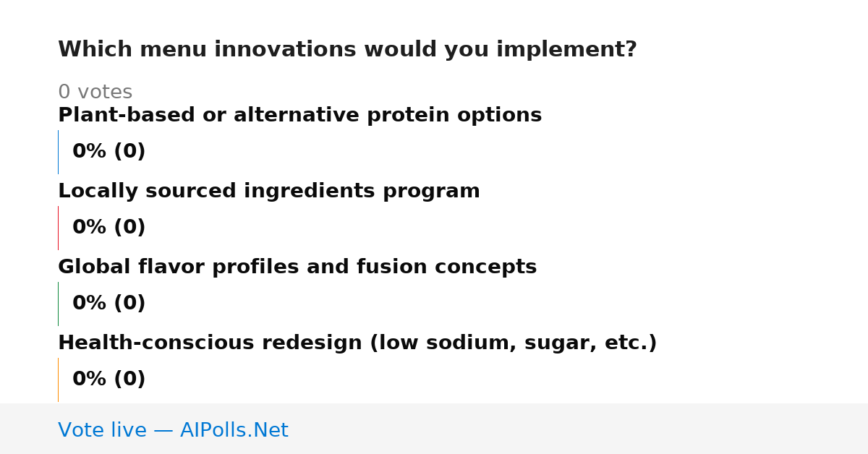The width and height of the screenshot is (868, 454).
Task: Click the word AIPolls.Net in footer
Action: 234,430
